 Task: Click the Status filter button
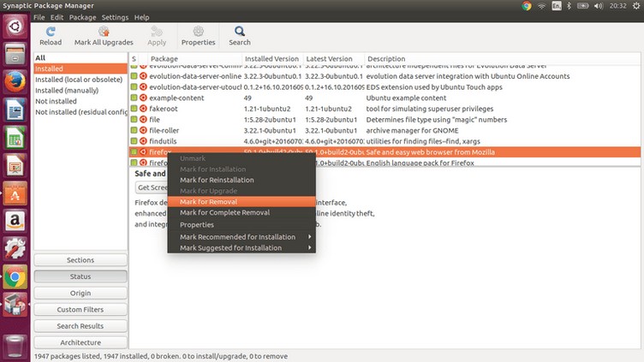tap(80, 276)
